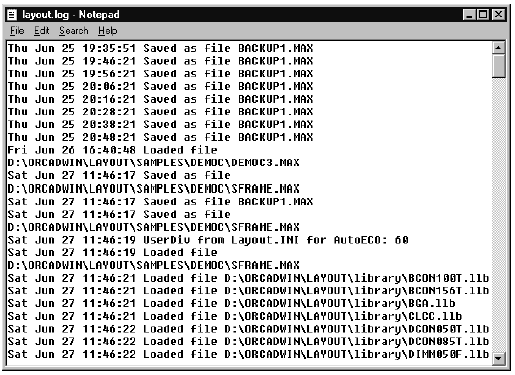Open the Search menu

(x=74, y=31)
